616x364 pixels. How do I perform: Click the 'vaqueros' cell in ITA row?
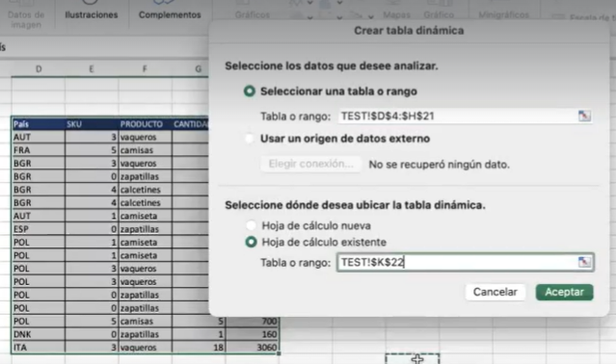(145, 348)
